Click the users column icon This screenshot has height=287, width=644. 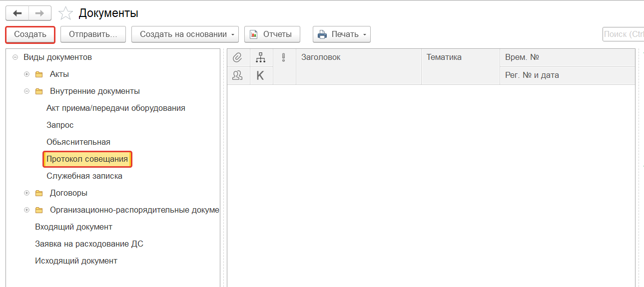(x=238, y=75)
